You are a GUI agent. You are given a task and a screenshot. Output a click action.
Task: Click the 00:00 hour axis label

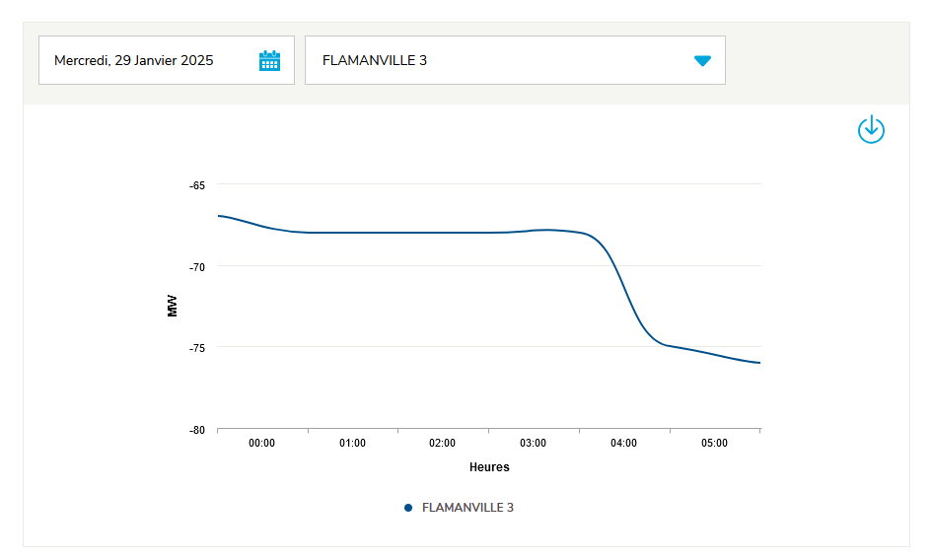[262, 444]
